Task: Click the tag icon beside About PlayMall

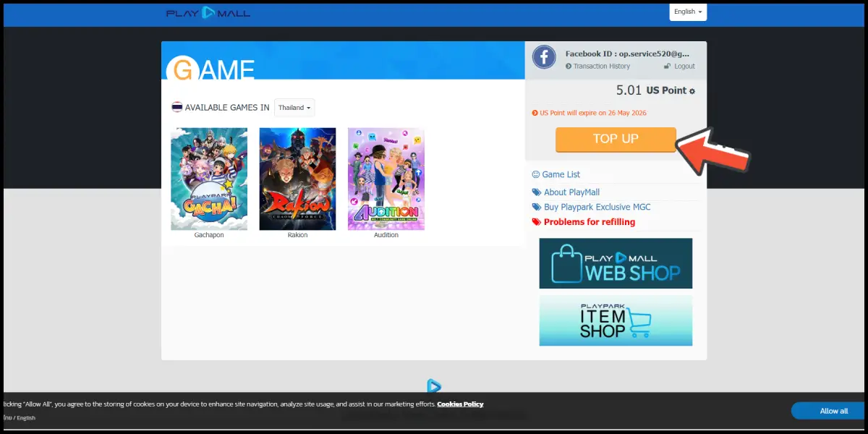Action: pyautogui.click(x=536, y=192)
